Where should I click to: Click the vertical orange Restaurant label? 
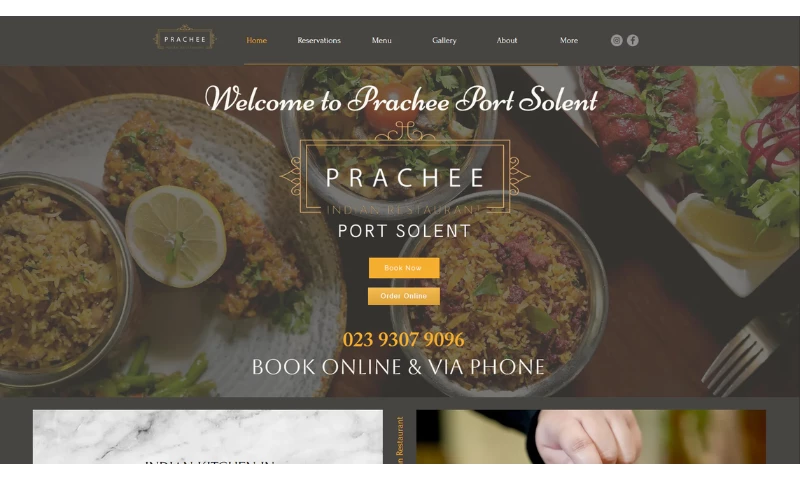[399, 440]
